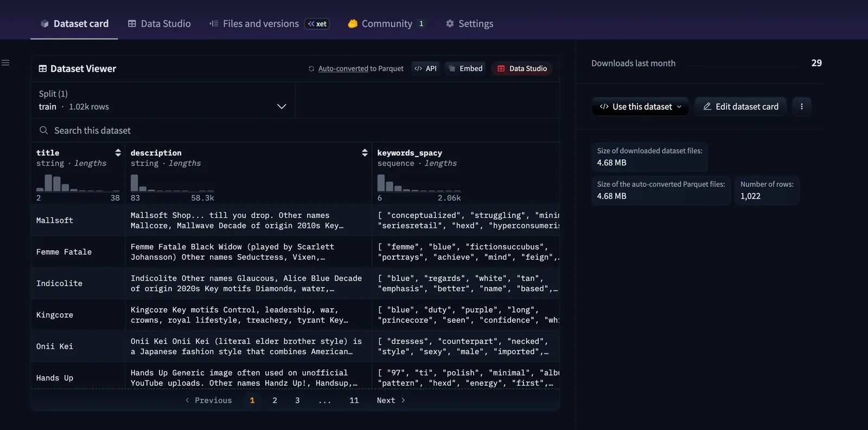Click the Embed button

(465, 68)
